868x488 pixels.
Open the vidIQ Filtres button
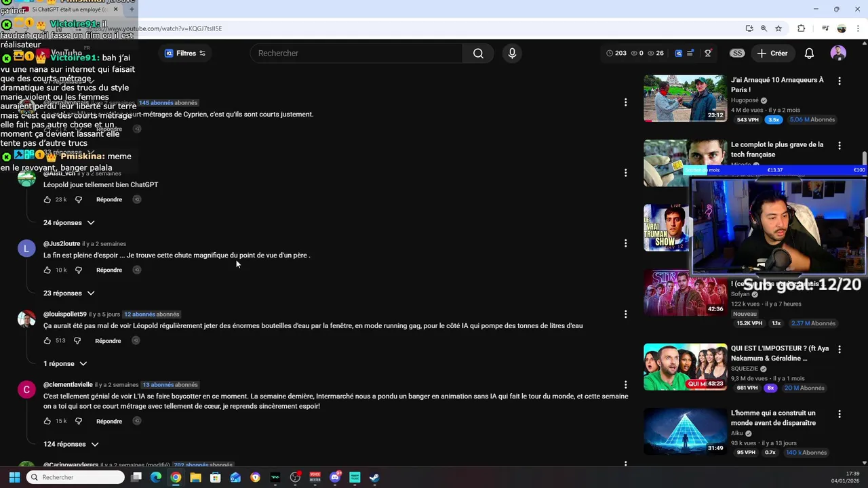185,54
